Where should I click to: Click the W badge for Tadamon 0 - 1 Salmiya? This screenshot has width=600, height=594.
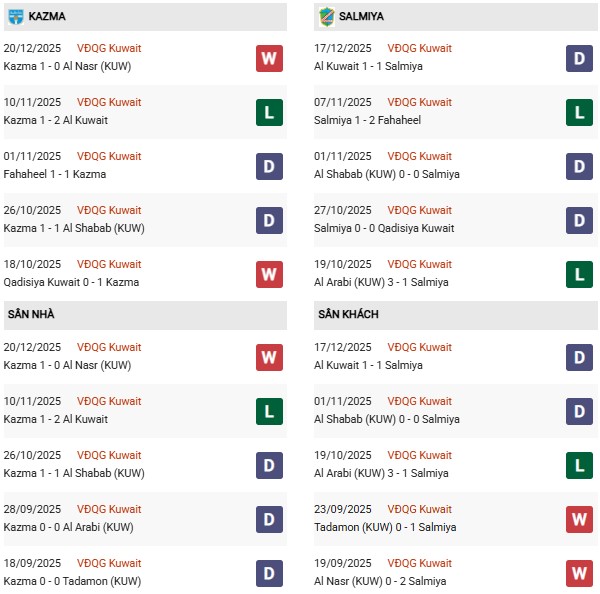[579, 519]
